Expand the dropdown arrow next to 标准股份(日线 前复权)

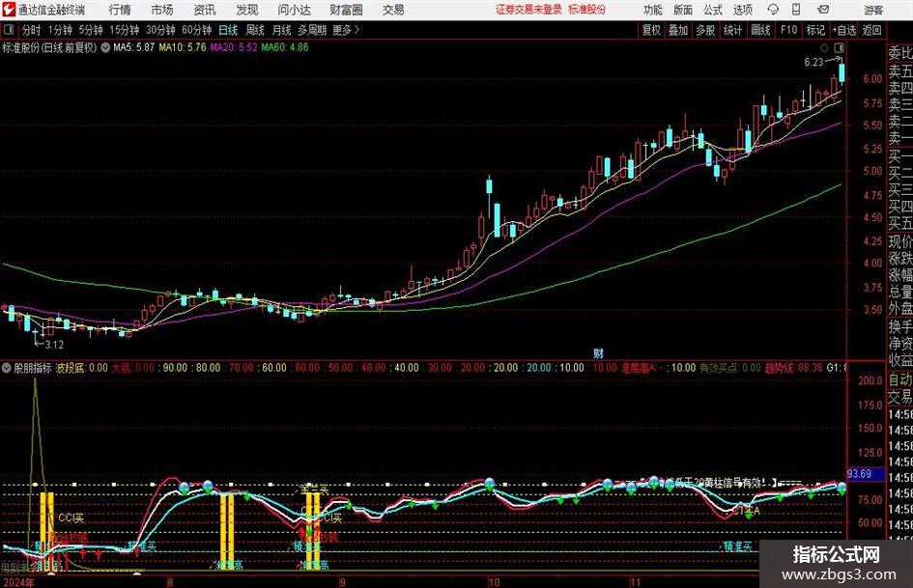105,47
